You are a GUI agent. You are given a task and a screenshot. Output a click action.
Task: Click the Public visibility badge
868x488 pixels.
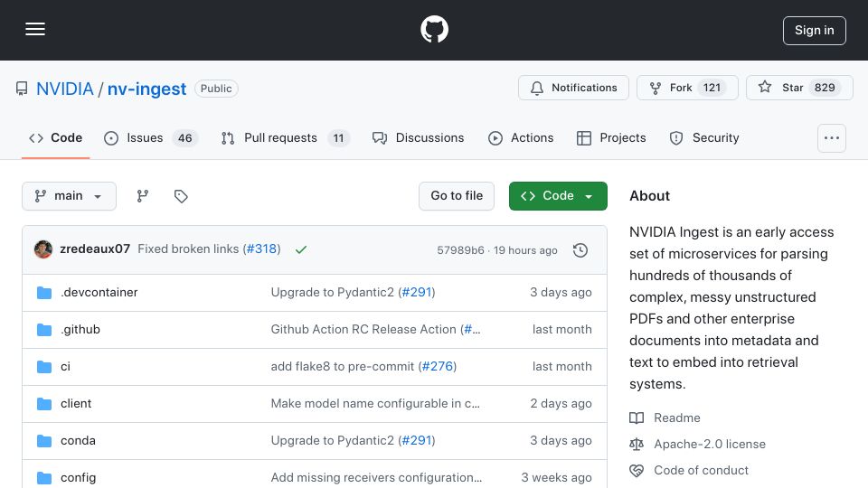tap(216, 89)
